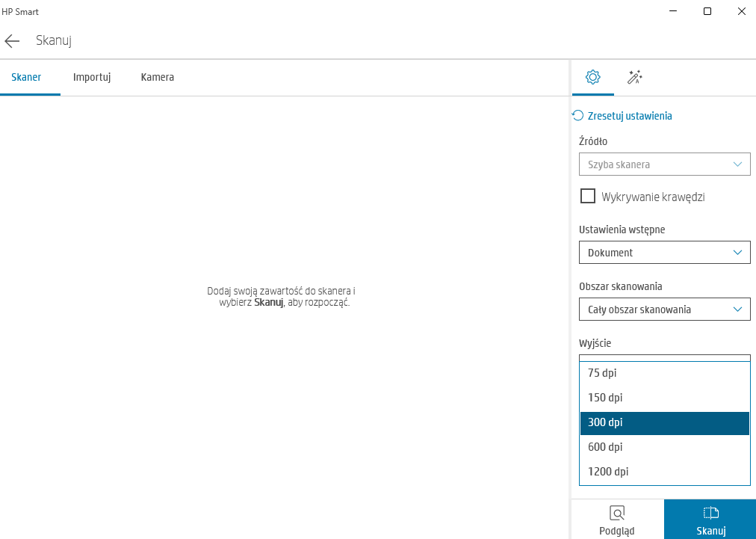Viewport: 756px width, 539px height.
Task: Choose 1200 dpi resolution
Action: point(664,472)
